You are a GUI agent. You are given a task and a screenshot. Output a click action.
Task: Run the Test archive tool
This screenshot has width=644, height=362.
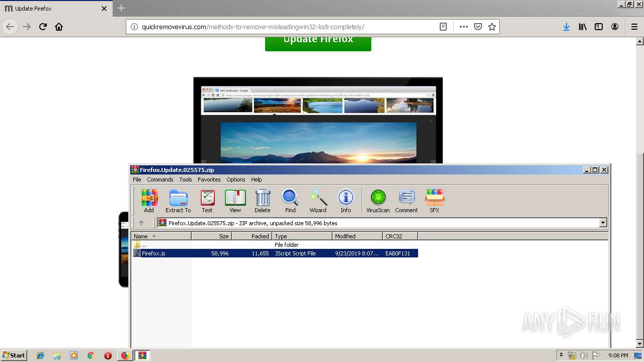pyautogui.click(x=207, y=201)
